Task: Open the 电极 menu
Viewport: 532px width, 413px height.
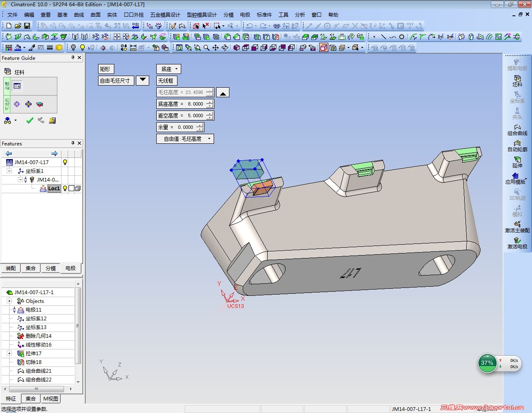Action: (x=245, y=15)
